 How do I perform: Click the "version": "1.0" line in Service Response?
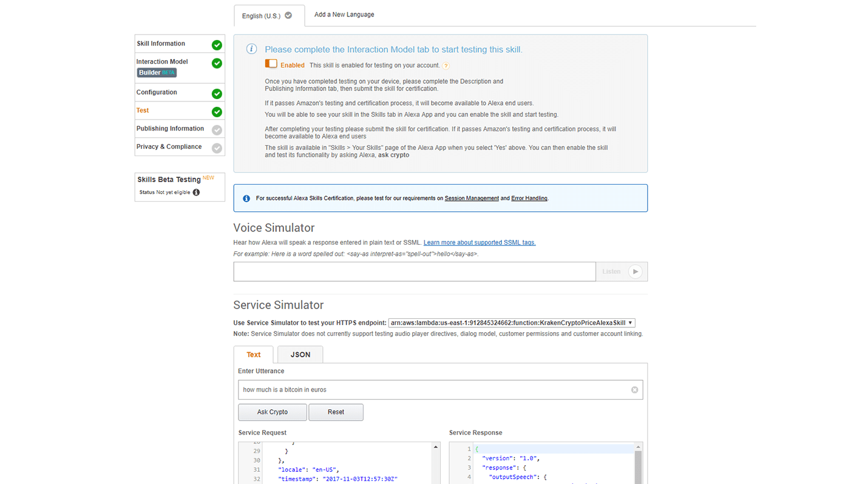point(511,458)
